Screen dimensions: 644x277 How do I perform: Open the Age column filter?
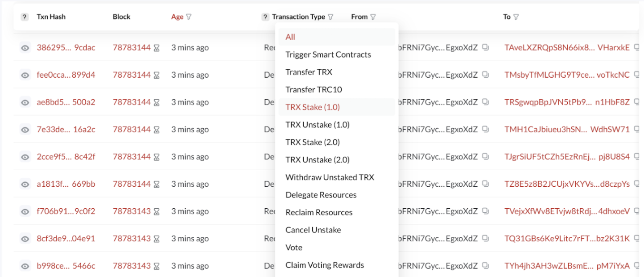click(x=189, y=17)
